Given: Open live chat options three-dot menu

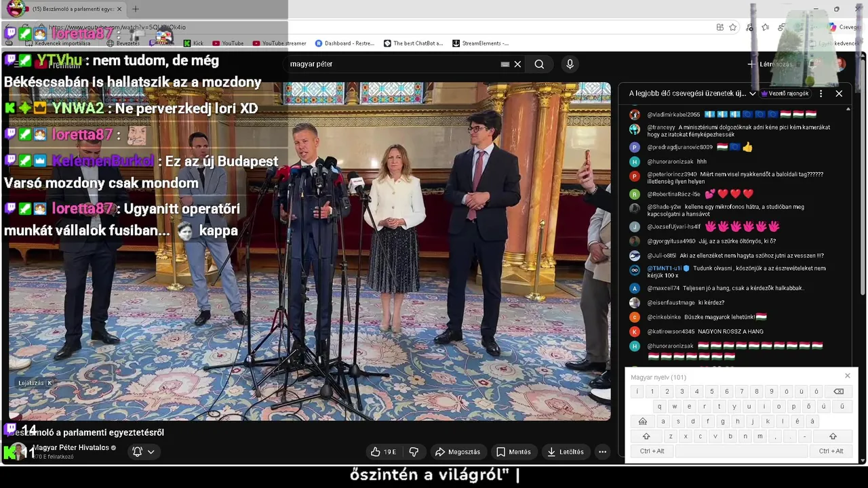Looking at the screenshot, I should pos(821,94).
